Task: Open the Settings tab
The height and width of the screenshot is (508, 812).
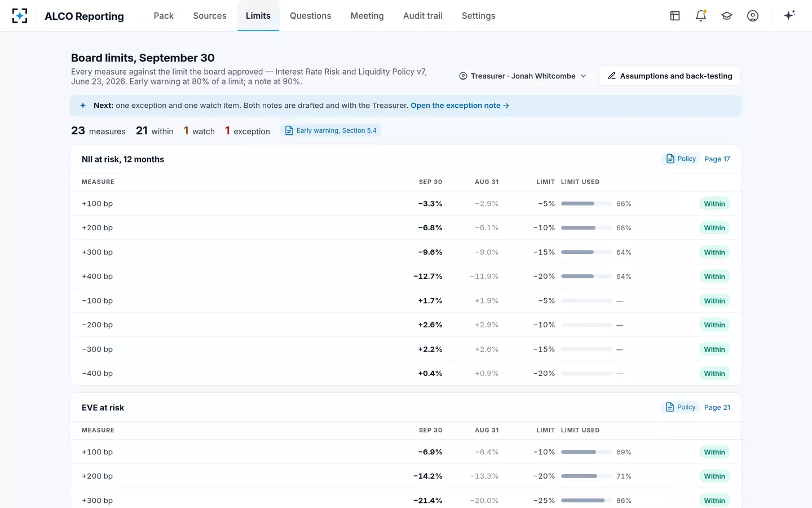Action: click(x=479, y=16)
